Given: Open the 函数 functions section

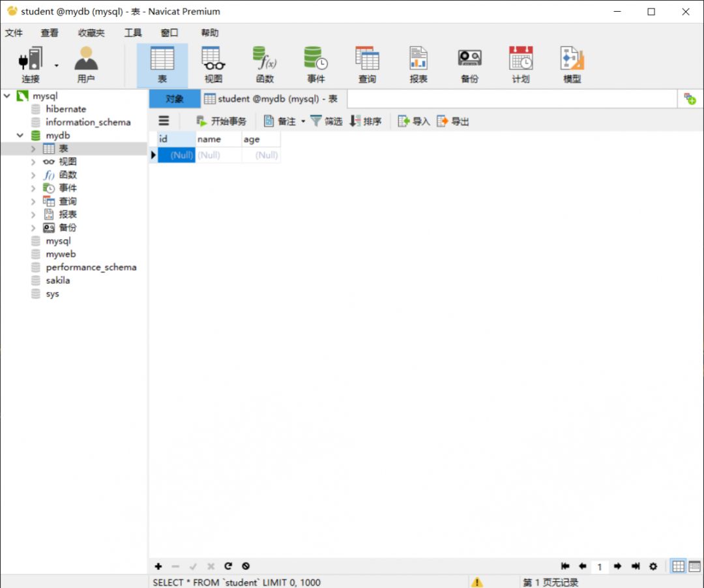Looking at the screenshot, I should pos(265,65).
